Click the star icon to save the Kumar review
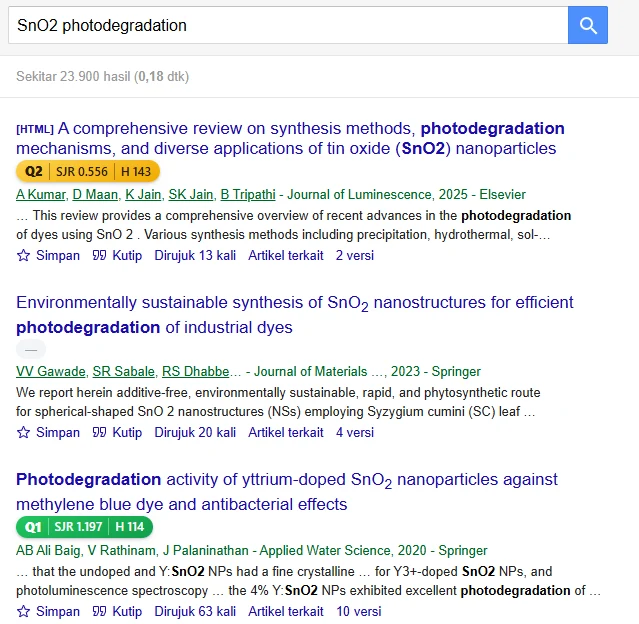The width and height of the screenshot is (639, 624). (x=23, y=255)
